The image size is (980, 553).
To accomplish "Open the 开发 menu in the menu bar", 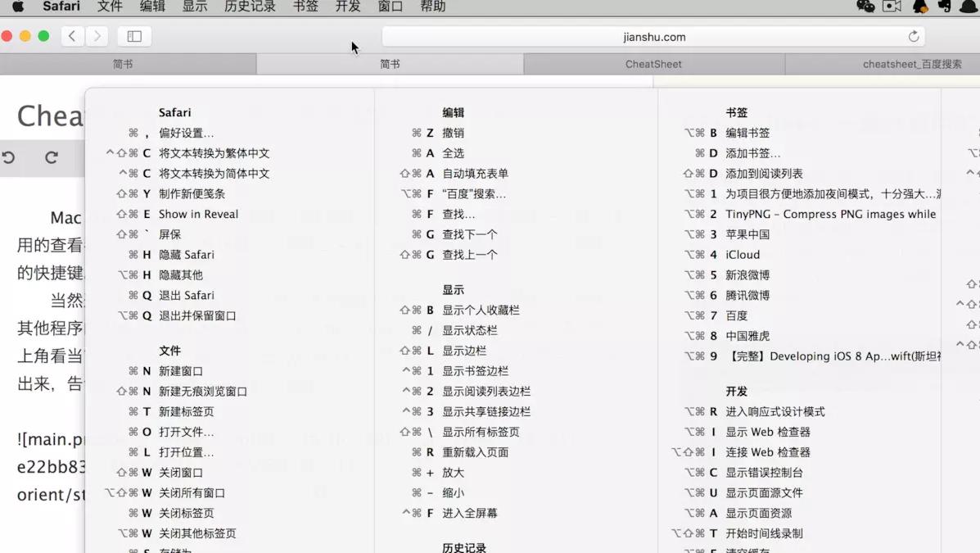I will tap(347, 7).
